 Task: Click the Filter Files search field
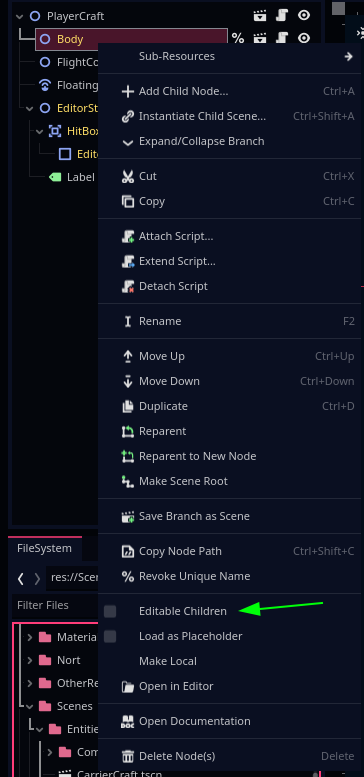point(55,605)
